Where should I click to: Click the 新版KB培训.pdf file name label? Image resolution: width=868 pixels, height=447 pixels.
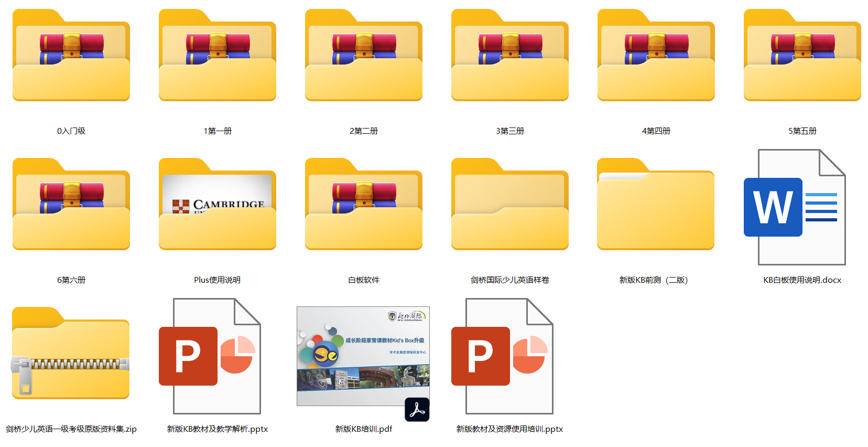364,429
